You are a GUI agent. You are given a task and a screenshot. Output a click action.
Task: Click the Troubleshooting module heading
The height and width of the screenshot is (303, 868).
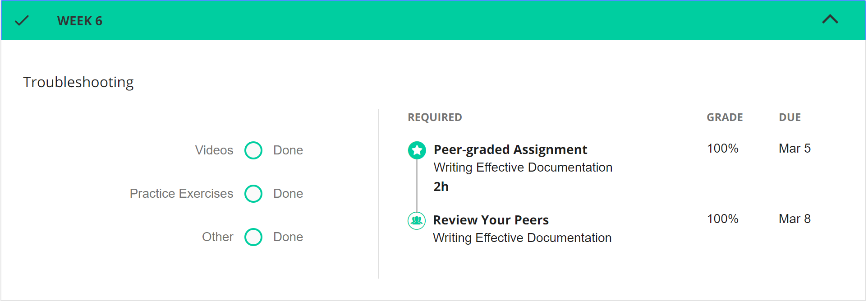tap(78, 82)
